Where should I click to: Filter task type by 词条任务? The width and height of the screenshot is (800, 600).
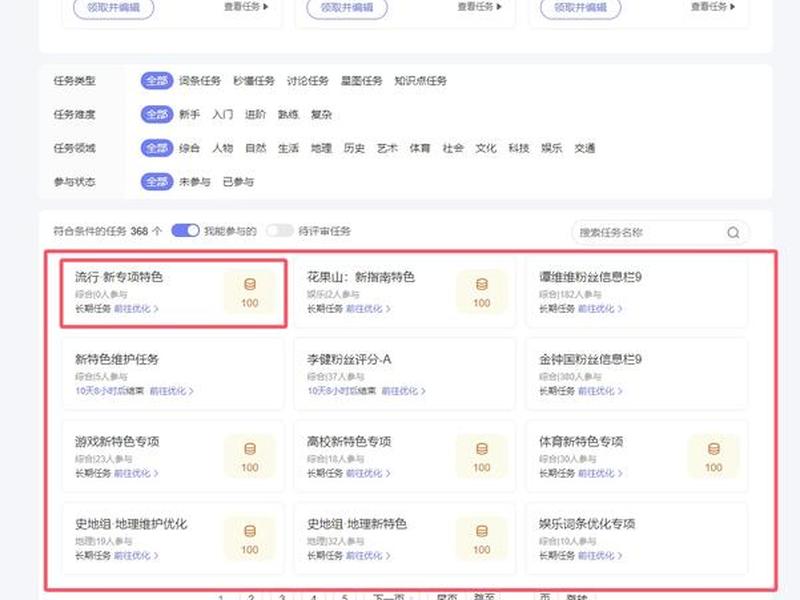tap(199, 81)
